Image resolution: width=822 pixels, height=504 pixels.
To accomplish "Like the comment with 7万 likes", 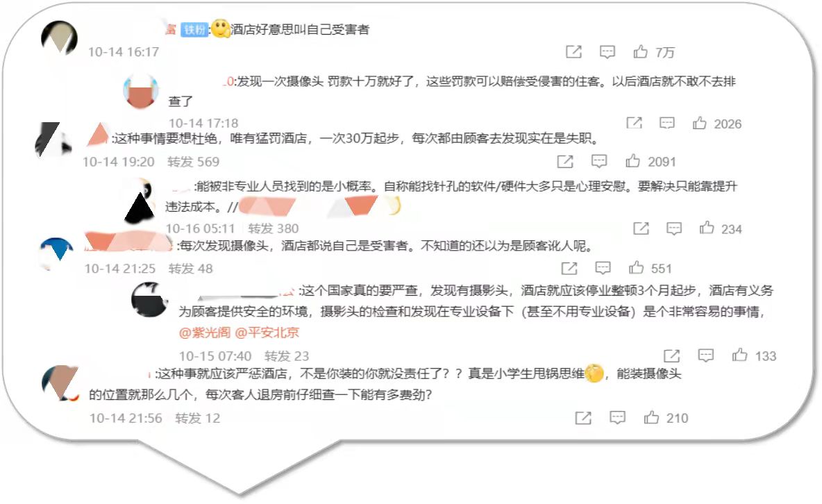I will 640,51.
